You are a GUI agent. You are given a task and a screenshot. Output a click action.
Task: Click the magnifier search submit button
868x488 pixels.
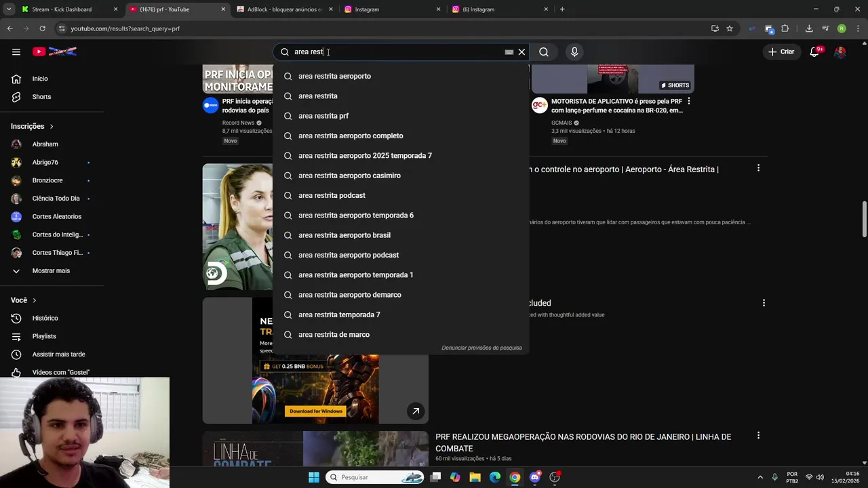pos(544,52)
